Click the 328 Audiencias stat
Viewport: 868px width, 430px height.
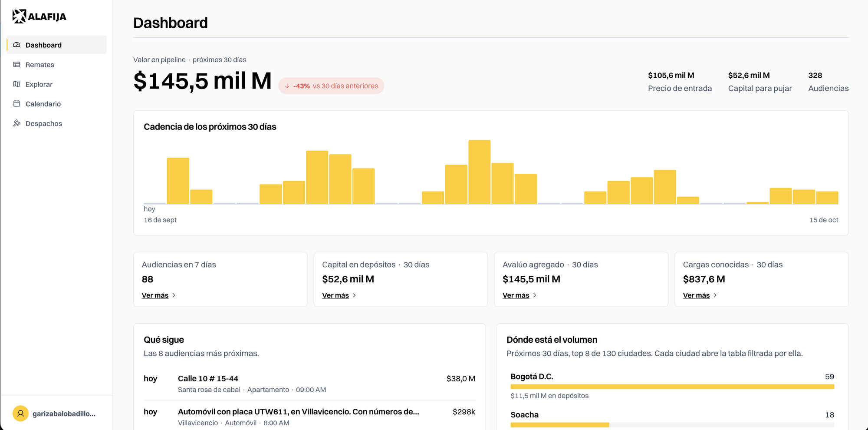point(828,82)
